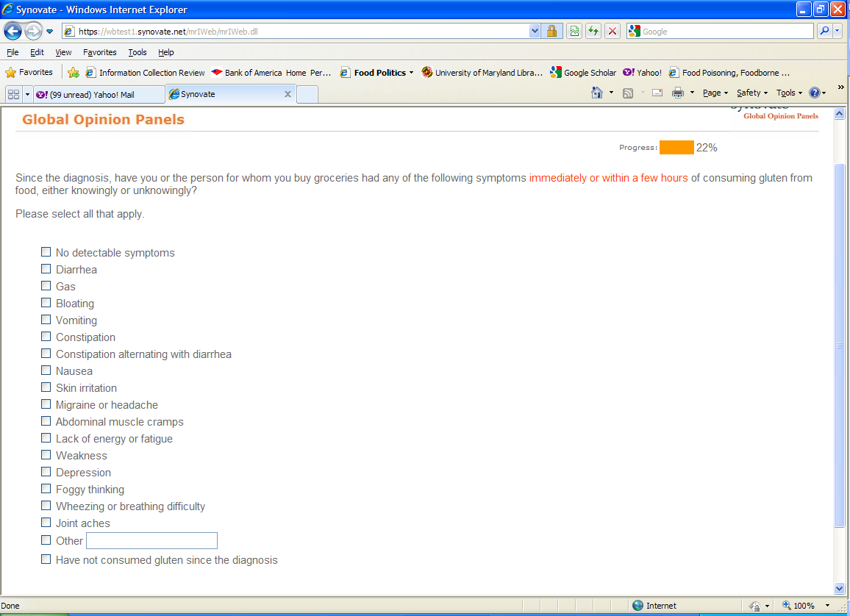The height and width of the screenshot is (616, 850).
Task: Close the Synovate tab
Action: (x=287, y=94)
